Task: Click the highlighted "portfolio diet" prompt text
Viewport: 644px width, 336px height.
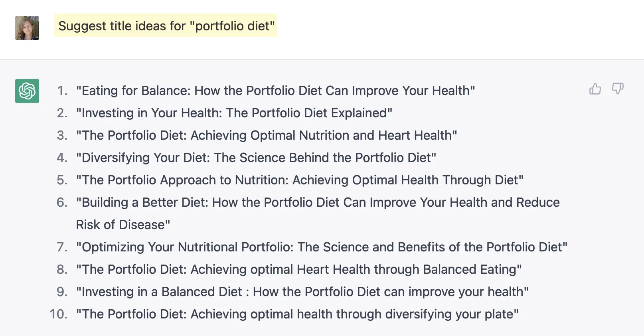Action: [x=166, y=26]
